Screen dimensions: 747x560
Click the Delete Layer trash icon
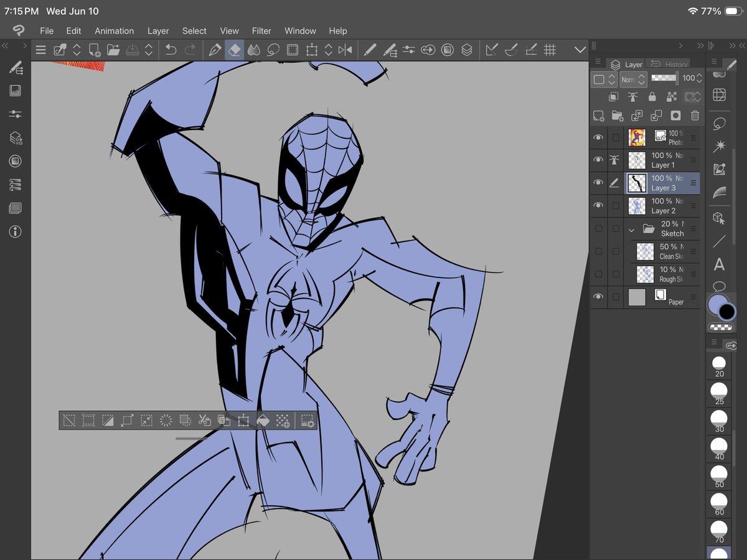pyautogui.click(x=695, y=116)
